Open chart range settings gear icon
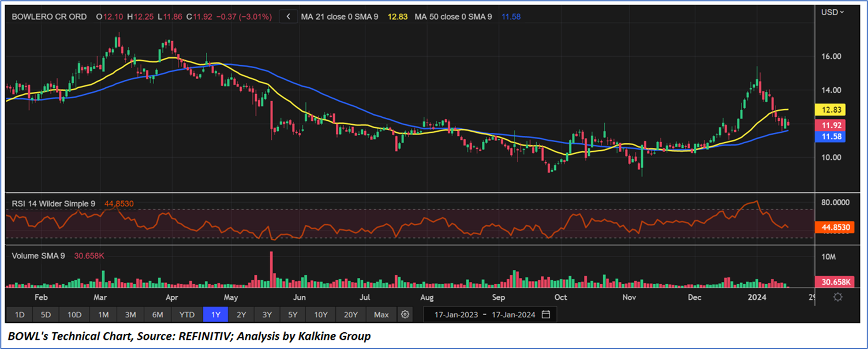The width and height of the screenshot is (868, 349). tap(405, 315)
